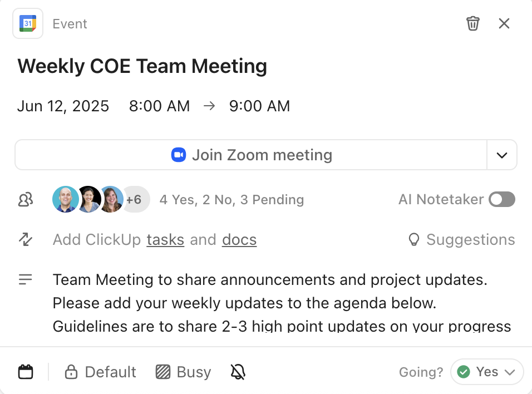Click the Suggestions lightbulb icon

[x=413, y=239]
